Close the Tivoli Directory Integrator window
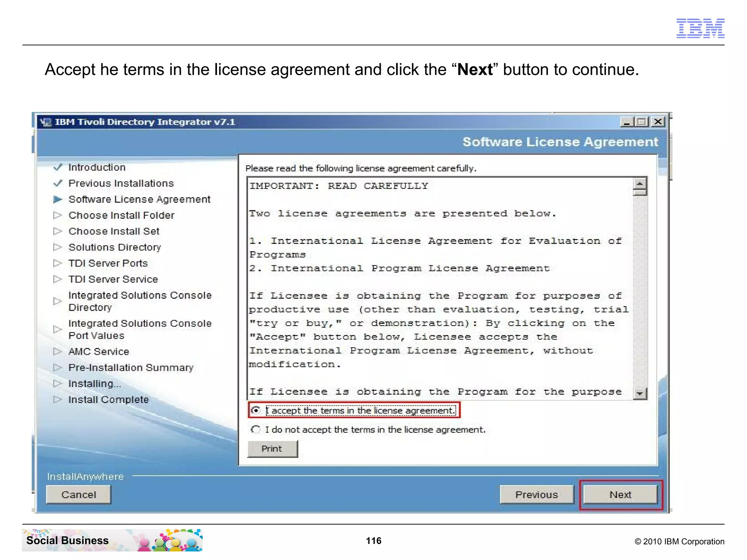Image resolution: width=747 pixels, height=560 pixels. [x=658, y=122]
